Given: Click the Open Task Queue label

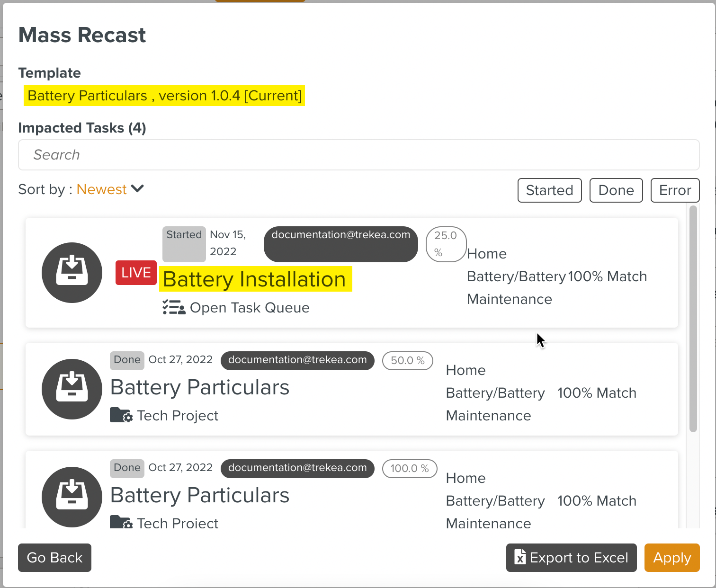Looking at the screenshot, I should click(x=250, y=308).
